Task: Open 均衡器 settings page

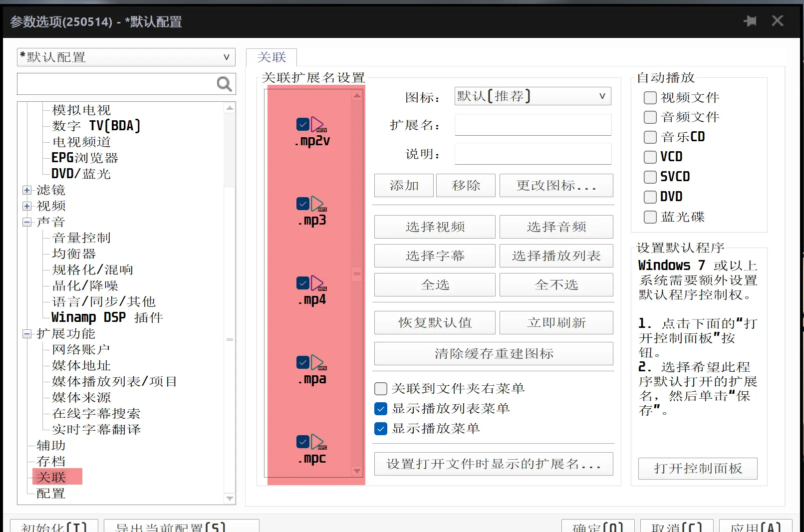Action: [74, 254]
